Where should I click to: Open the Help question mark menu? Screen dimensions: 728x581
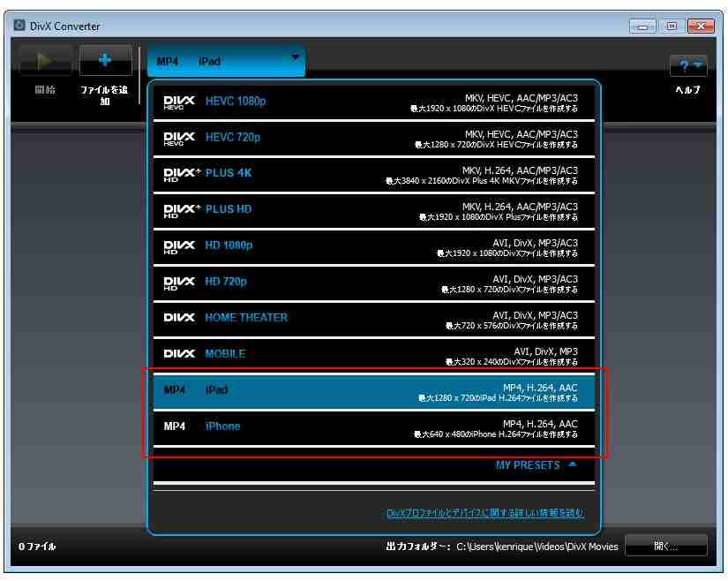688,66
